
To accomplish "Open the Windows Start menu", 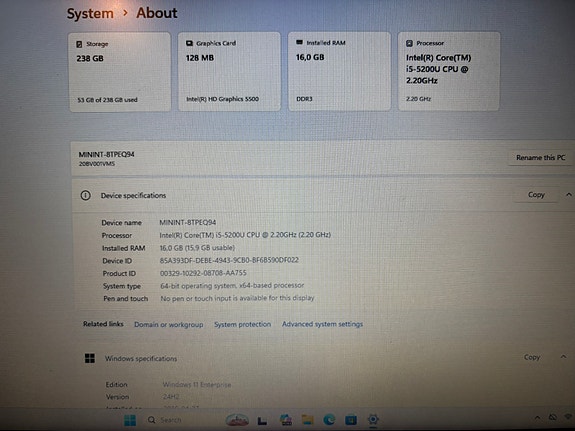I will click(130, 420).
